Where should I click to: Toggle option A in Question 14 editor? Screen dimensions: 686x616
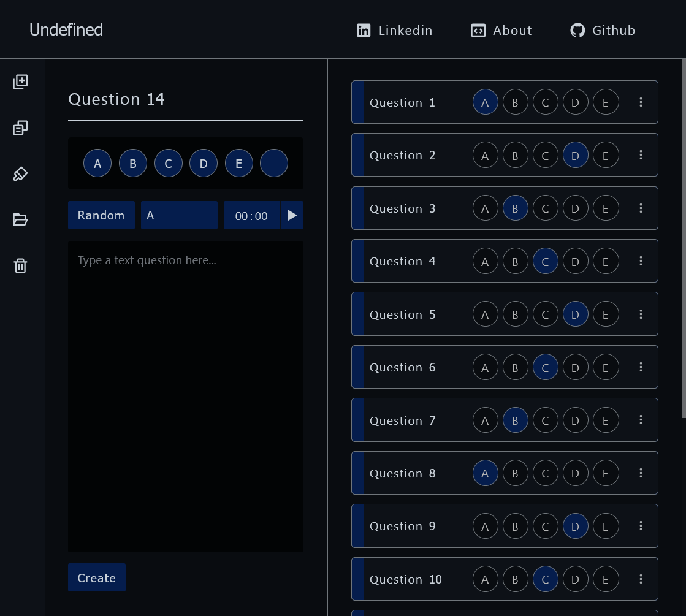(x=97, y=163)
